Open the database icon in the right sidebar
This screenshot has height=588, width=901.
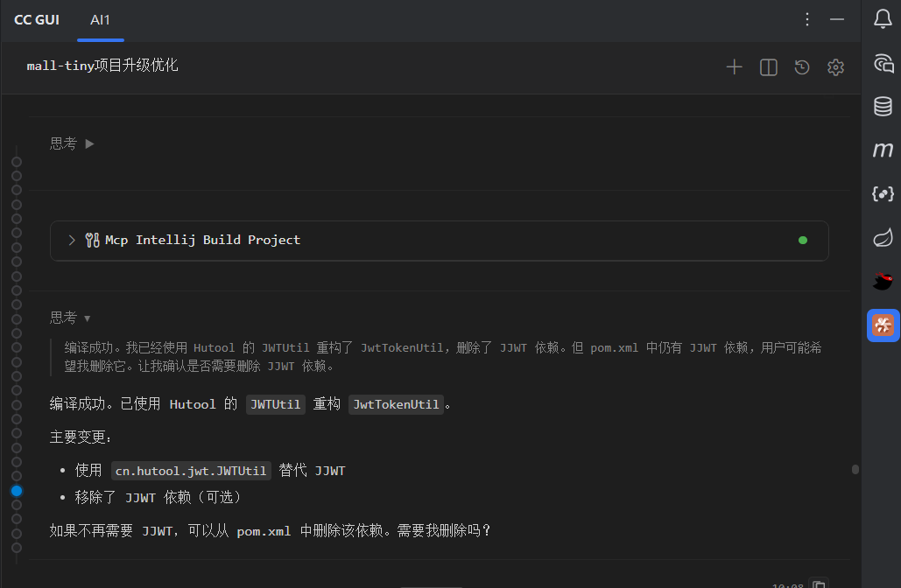point(882,107)
